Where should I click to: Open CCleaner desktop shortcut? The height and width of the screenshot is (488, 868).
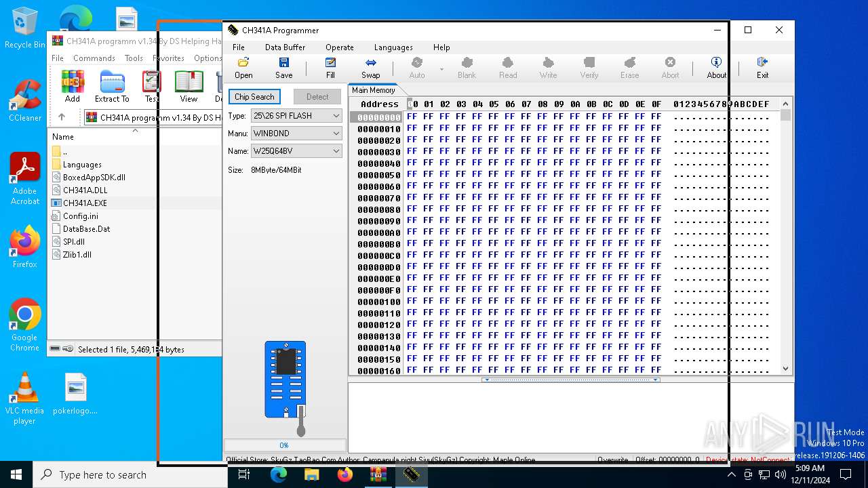click(24, 100)
